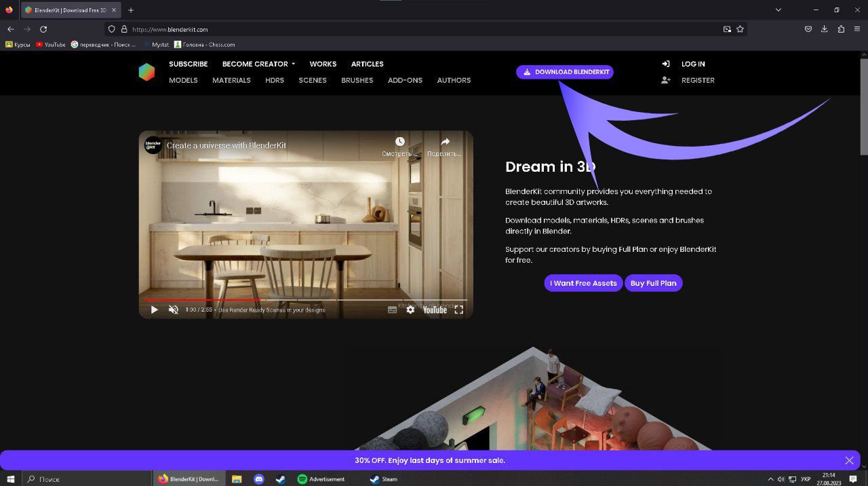This screenshot has width=868, height=486.
Task: Toggle video subtitles icon
Action: point(392,310)
